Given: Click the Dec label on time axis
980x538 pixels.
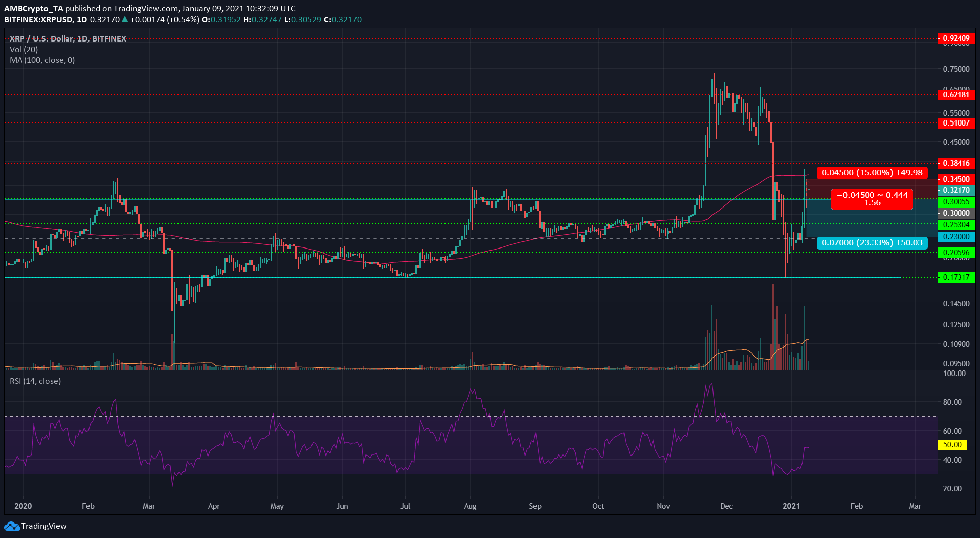Looking at the screenshot, I should click(726, 506).
